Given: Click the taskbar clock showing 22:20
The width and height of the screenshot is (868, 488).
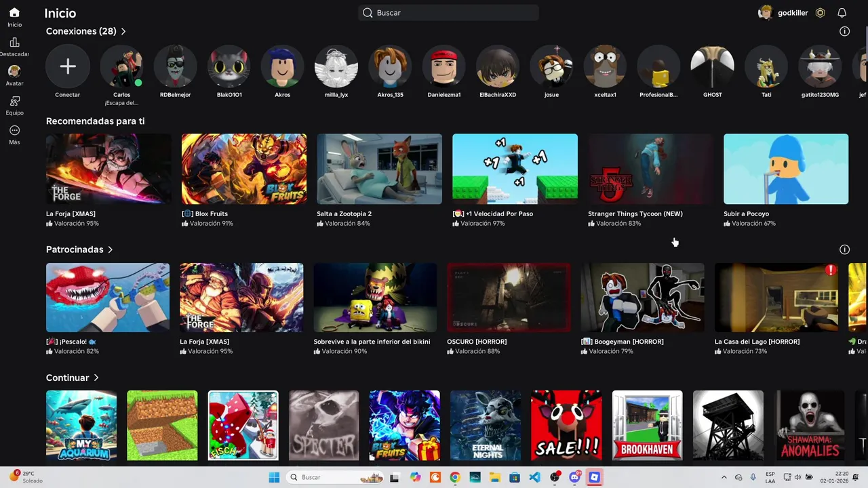Looking at the screenshot, I should [x=833, y=477].
